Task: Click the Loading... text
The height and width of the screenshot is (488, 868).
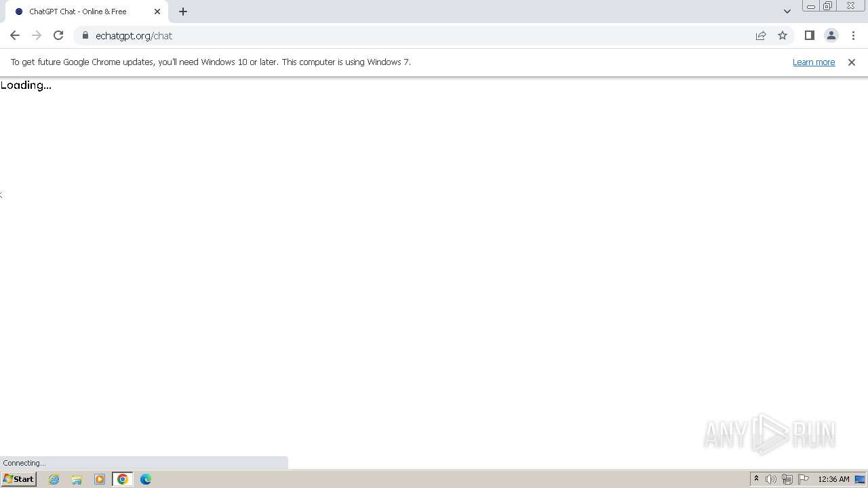Action: (x=26, y=85)
